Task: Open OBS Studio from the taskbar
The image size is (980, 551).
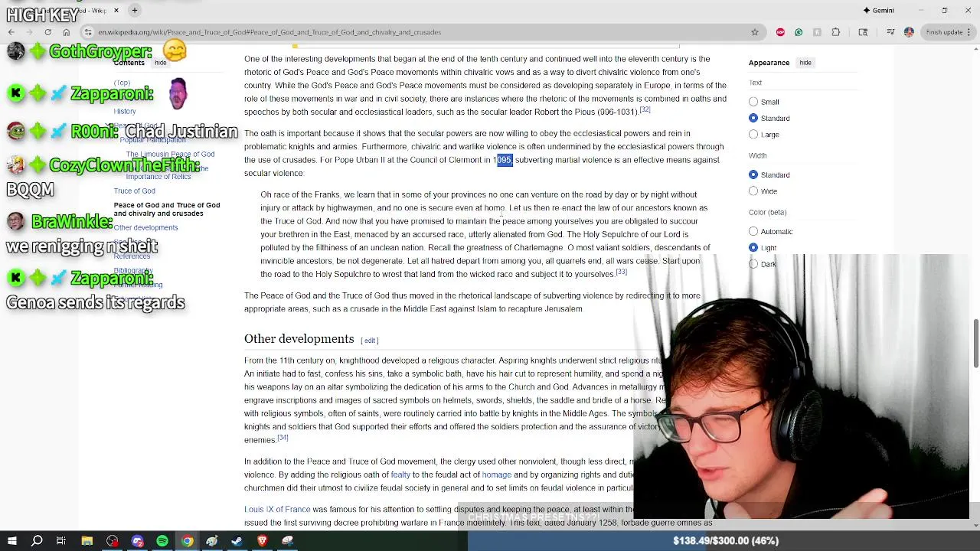Action: coord(113,541)
